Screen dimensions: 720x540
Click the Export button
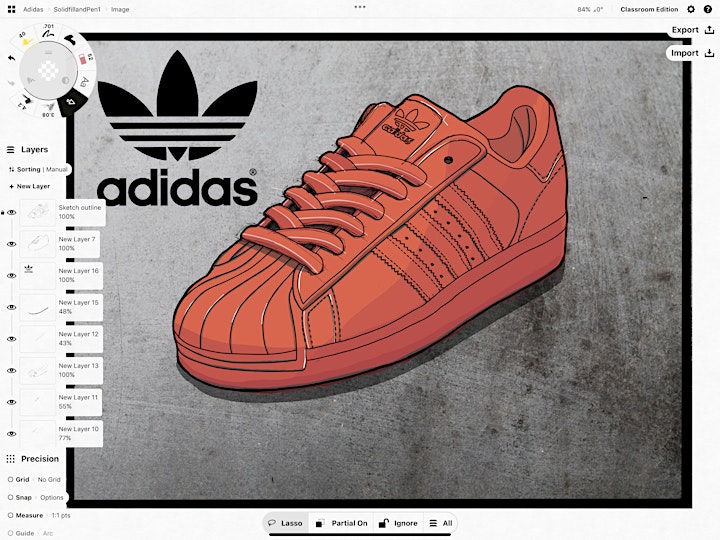693,30
